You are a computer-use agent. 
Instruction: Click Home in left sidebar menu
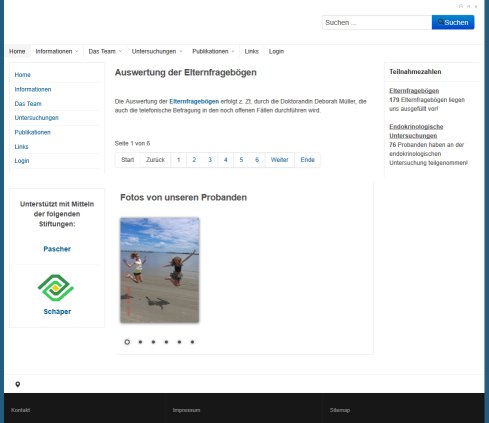(23, 75)
